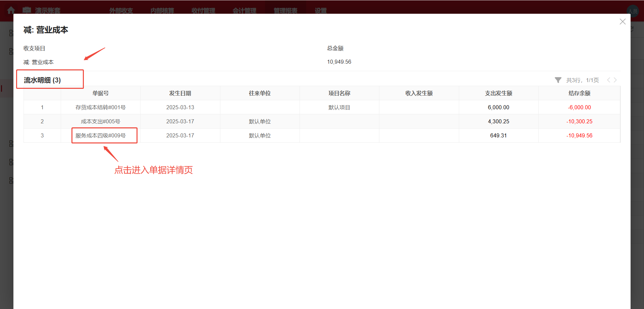Switch to the 管理报表 menu
The height and width of the screenshot is (309, 644).
(285, 10)
